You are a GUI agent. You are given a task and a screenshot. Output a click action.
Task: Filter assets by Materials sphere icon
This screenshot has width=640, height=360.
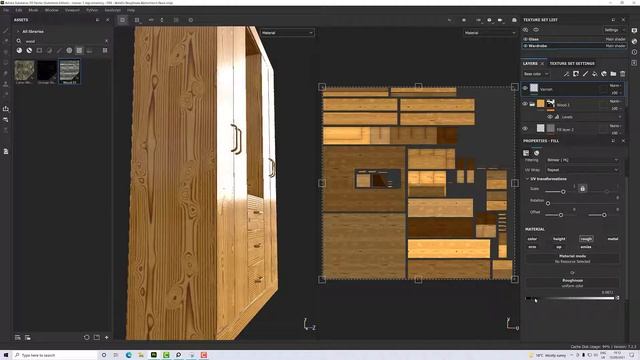[x=19, y=51]
